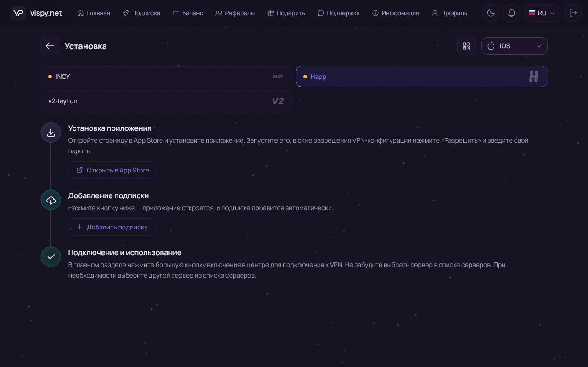The width and height of the screenshot is (588, 367).
Task: Show the QR code button
Action: [x=466, y=46]
